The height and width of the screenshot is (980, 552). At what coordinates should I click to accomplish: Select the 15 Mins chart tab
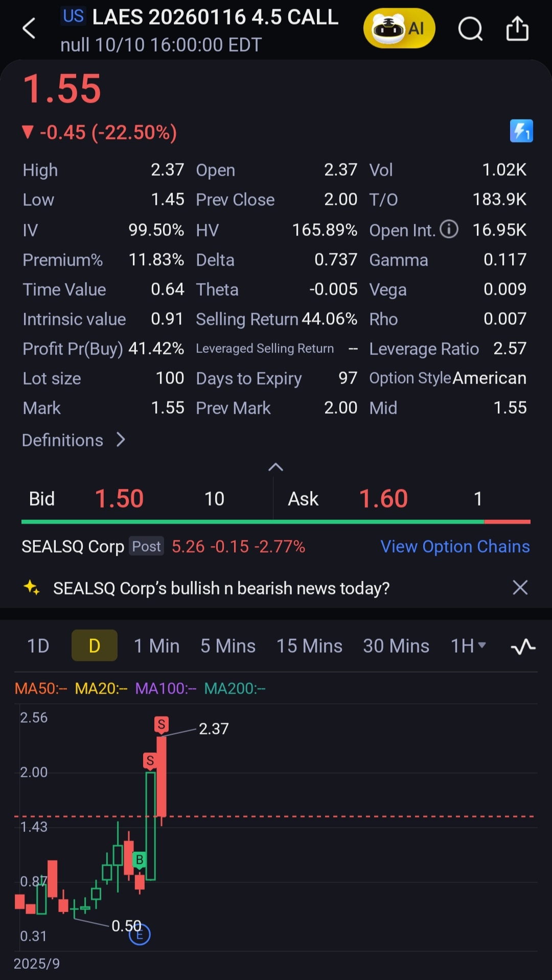[309, 646]
